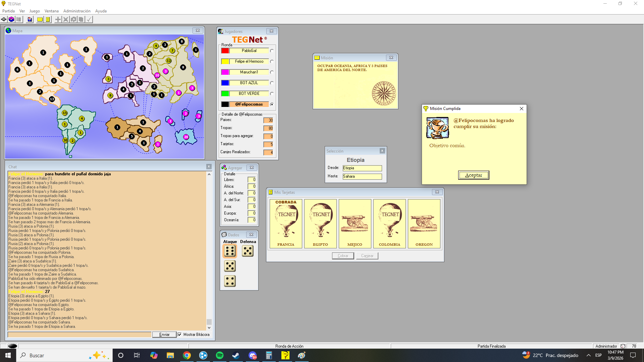The image size is (644, 362).
Task: Click the list view toolbar icon
Action: 19,19
